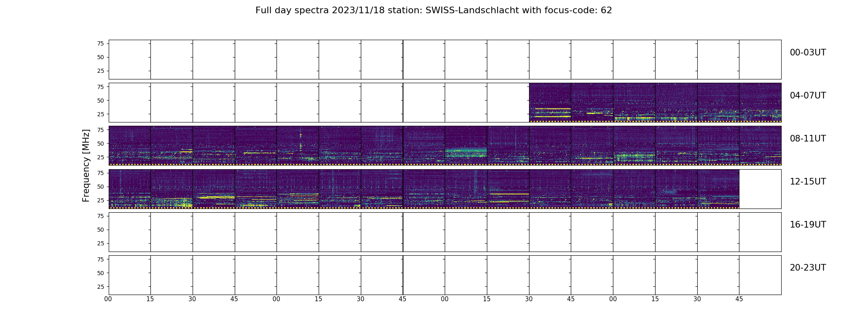Click the 15:30 spectrogram, last data in 12-15UT

[718, 189]
